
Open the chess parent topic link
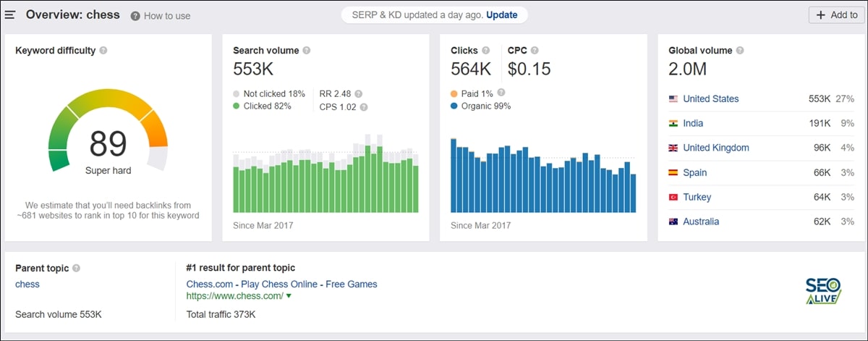pyautogui.click(x=27, y=285)
